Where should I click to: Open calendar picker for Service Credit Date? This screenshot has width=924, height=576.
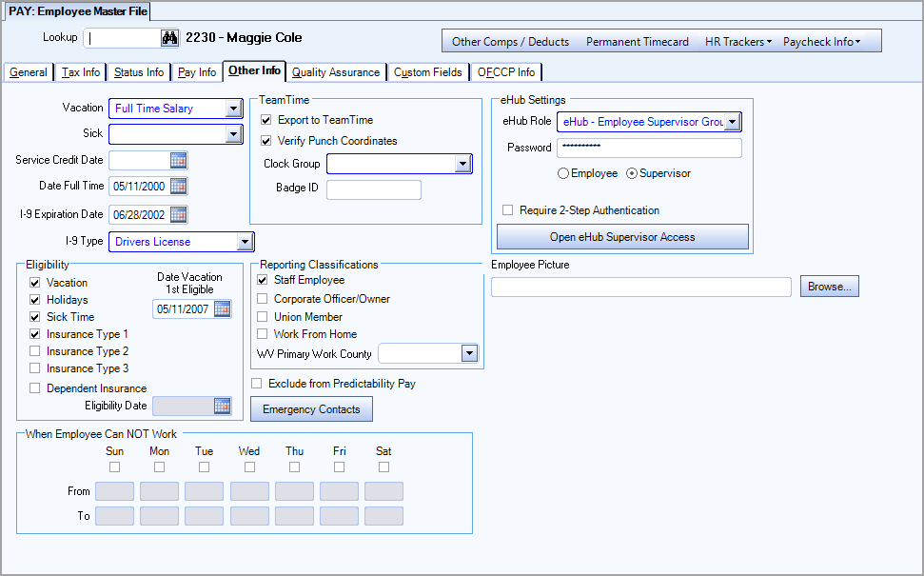(x=179, y=160)
